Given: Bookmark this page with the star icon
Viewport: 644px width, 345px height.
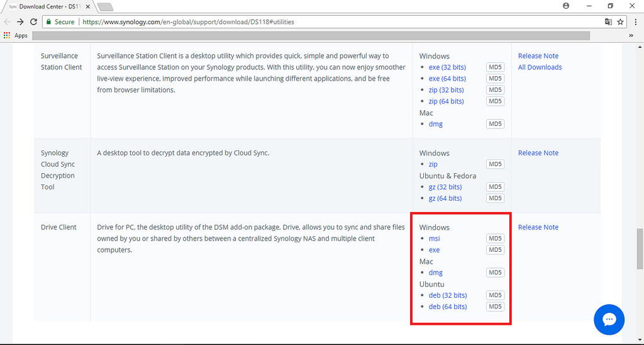Looking at the screenshot, I should (x=620, y=22).
